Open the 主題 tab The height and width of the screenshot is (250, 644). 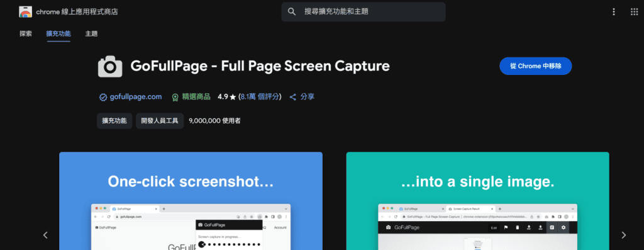click(x=91, y=34)
